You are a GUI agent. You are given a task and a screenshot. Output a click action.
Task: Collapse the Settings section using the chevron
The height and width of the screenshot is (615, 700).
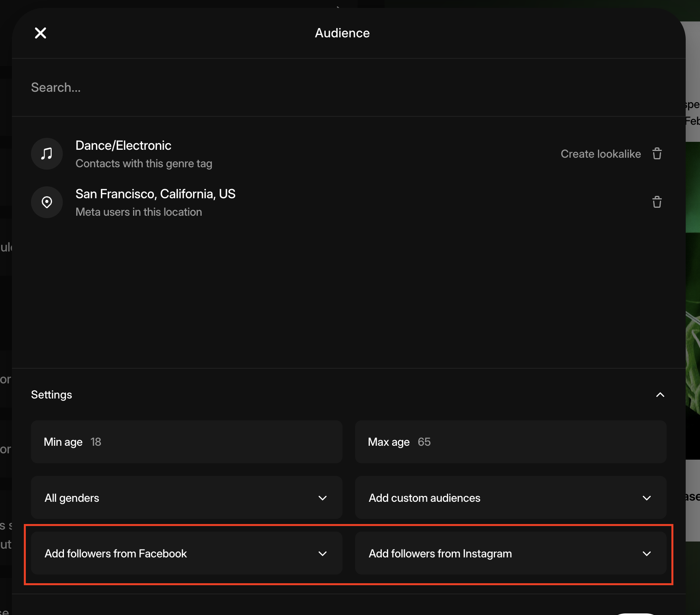click(x=660, y=395)
